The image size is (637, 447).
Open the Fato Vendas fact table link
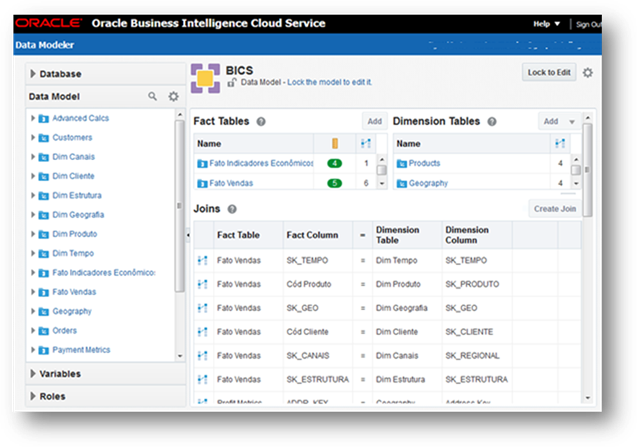[231, 184]
